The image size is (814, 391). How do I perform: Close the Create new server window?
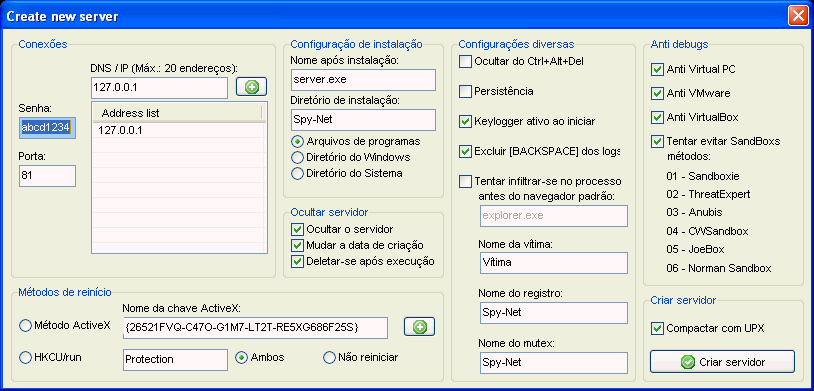click(x=798, y=17)
